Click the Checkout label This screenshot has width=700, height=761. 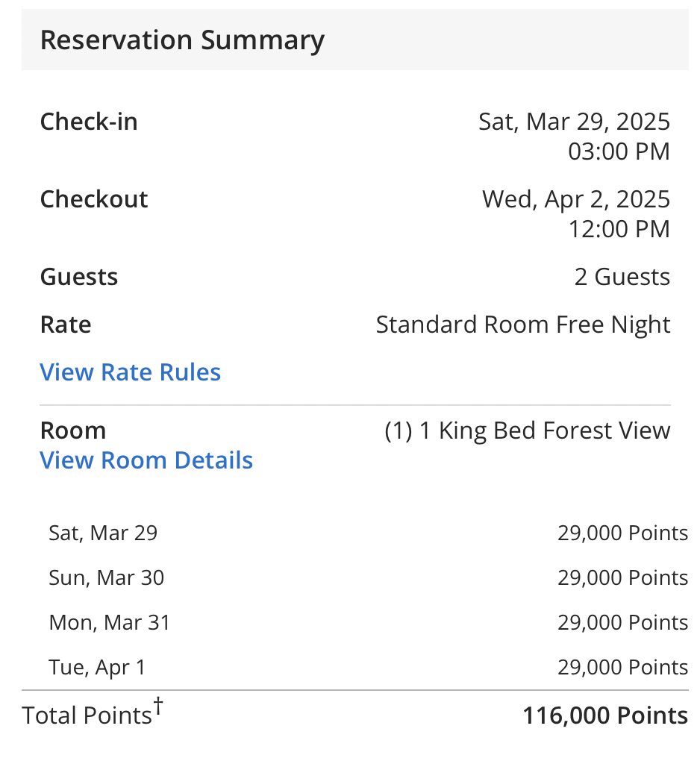[x=94, y=198]
